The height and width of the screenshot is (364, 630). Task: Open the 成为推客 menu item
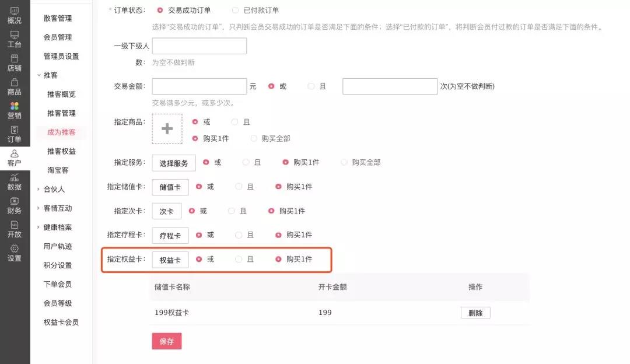(x=61, y=132)
